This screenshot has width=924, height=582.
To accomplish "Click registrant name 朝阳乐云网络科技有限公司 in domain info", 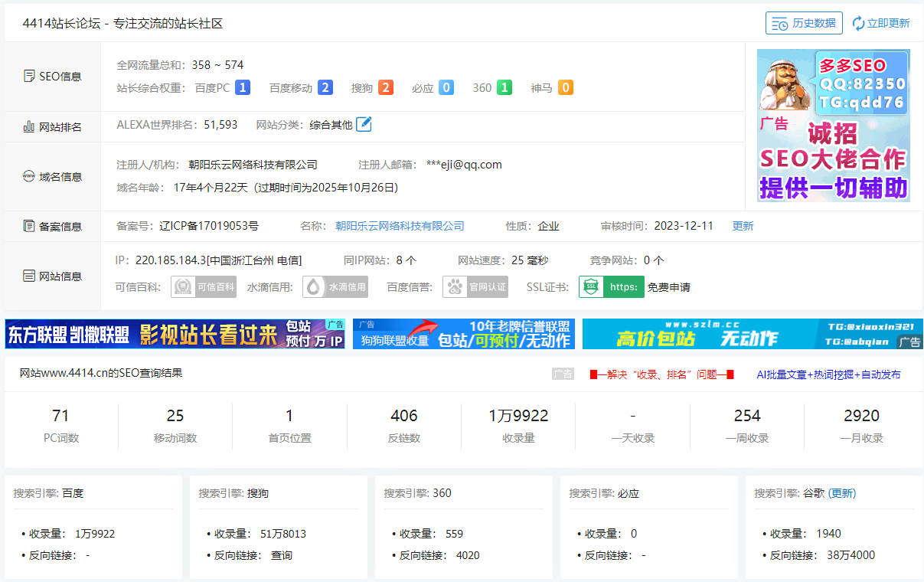I will (253, 165).
